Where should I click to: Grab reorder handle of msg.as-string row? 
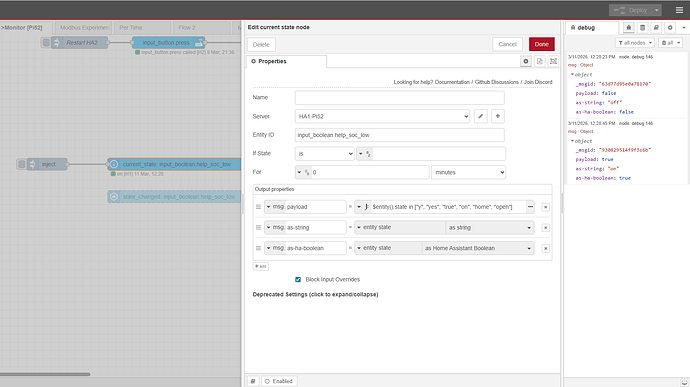point(258,228)
